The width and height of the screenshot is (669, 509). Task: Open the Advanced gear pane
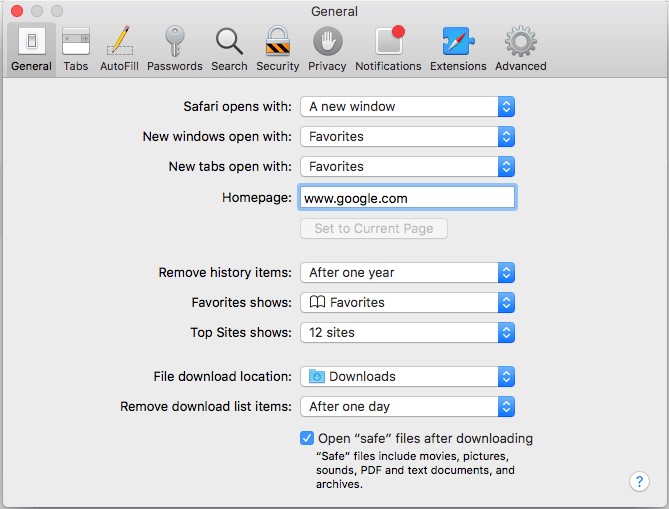coord(521,49)
